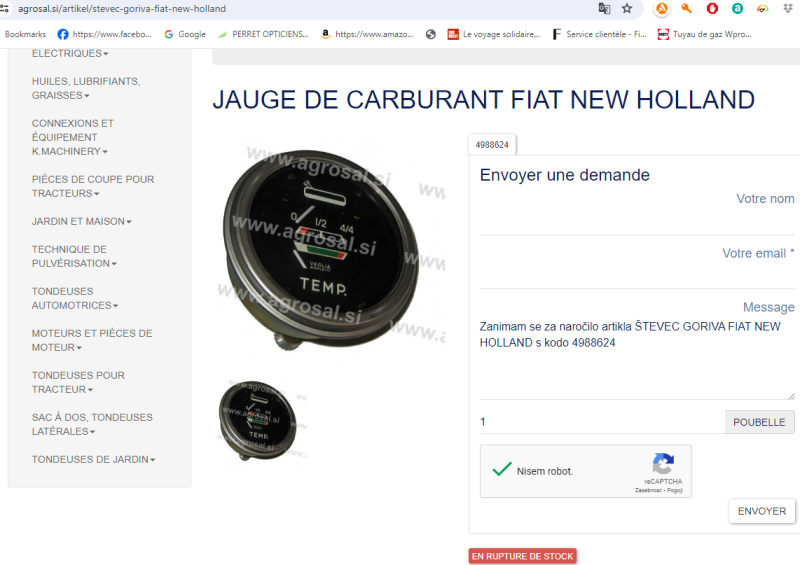Click the translate page icon in address bar
Screen dimensions: 800x565
(604, 8)
